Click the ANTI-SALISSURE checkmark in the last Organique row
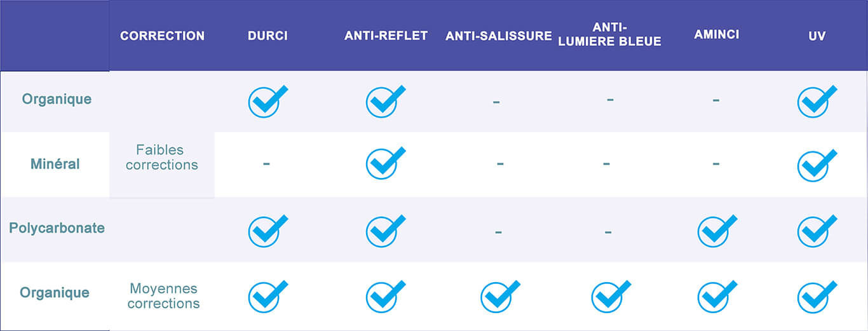The width and height of the screenshot is (868, 331). point(500,297)
